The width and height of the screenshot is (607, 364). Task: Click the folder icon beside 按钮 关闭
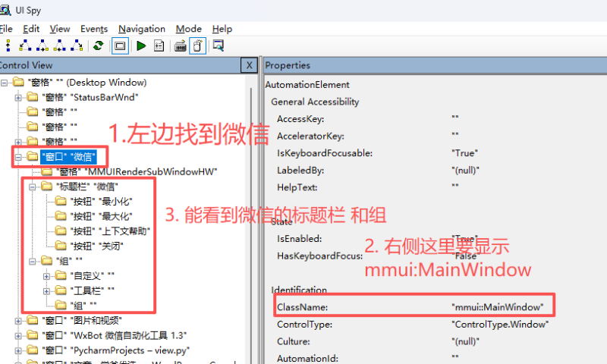pos(61,246)
